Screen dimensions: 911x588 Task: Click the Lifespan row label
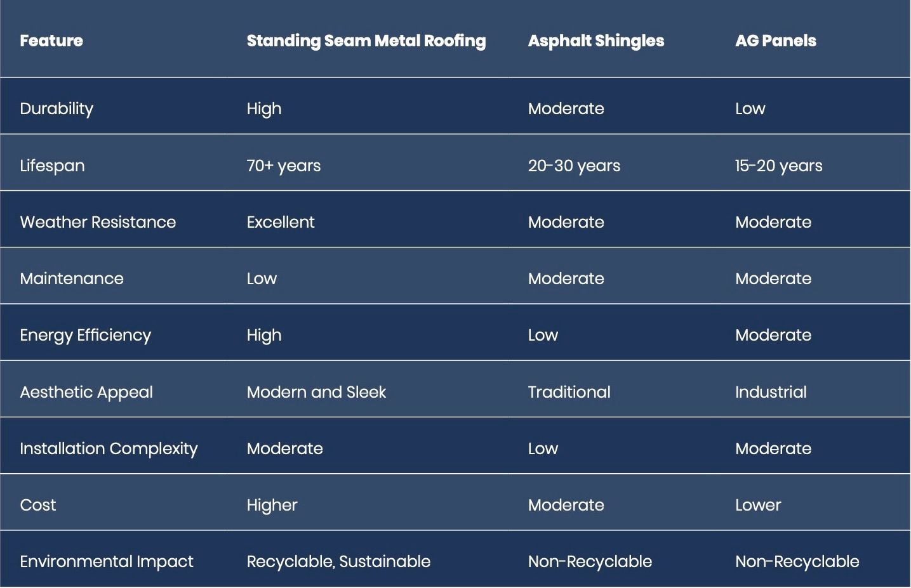point(52,166)
